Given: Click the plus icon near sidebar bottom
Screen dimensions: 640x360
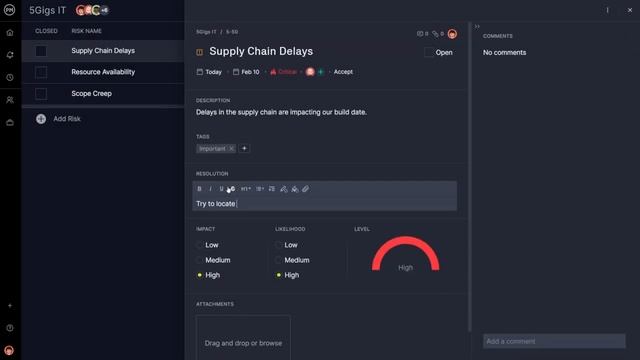Looking at the screenshot, I should (10, 305).
